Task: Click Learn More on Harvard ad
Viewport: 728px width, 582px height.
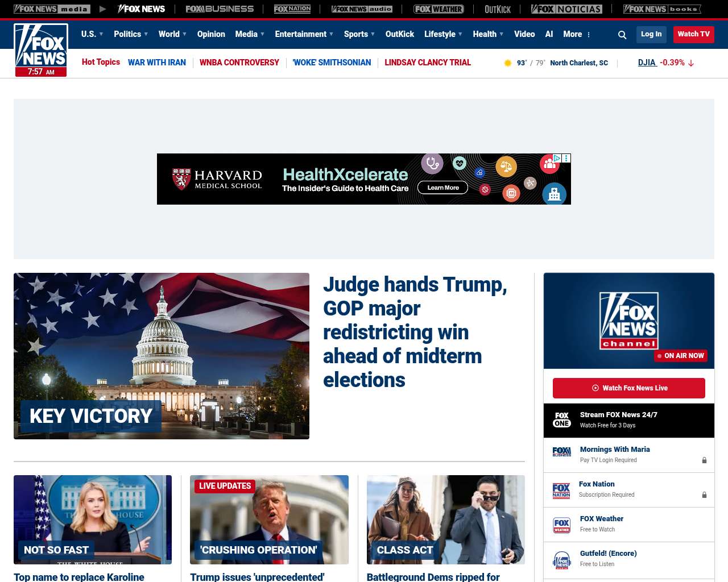Action: (x=443, y=188)
